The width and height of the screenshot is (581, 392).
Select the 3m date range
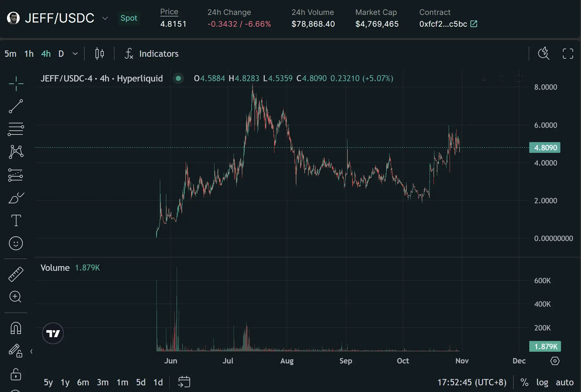(x=102, y=382)
